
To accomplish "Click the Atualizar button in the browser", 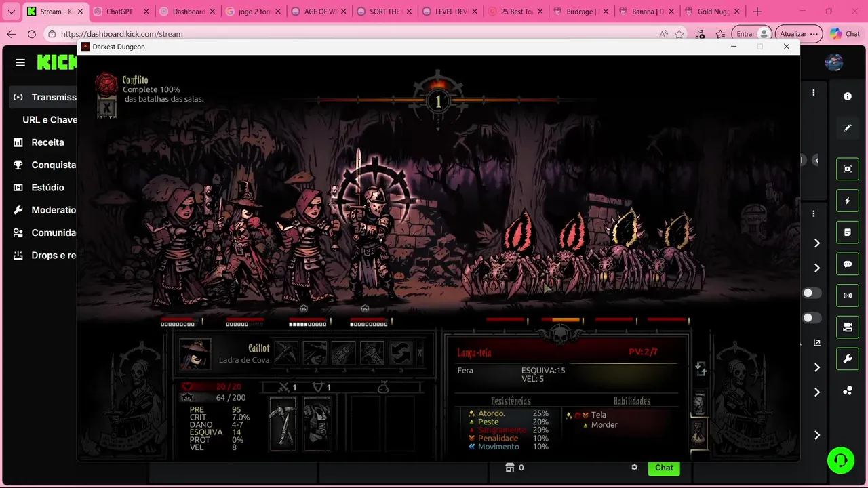I will 800,34.
